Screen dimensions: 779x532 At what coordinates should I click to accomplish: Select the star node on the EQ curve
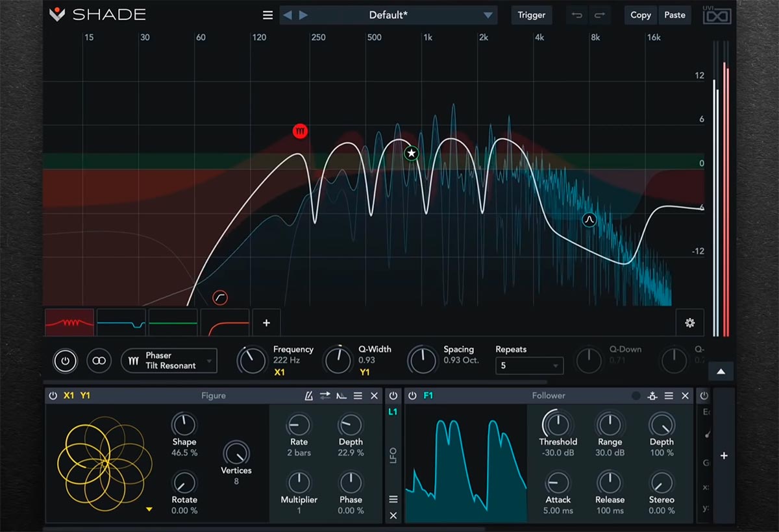(x=412, y=154)
